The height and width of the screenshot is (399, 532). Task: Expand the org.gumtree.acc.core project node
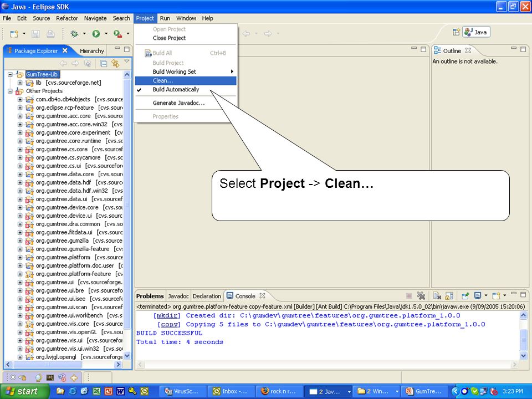click(20, 116)
